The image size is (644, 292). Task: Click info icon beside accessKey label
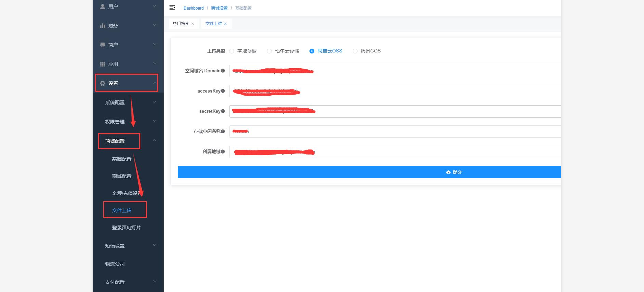(x=223, y=91)
